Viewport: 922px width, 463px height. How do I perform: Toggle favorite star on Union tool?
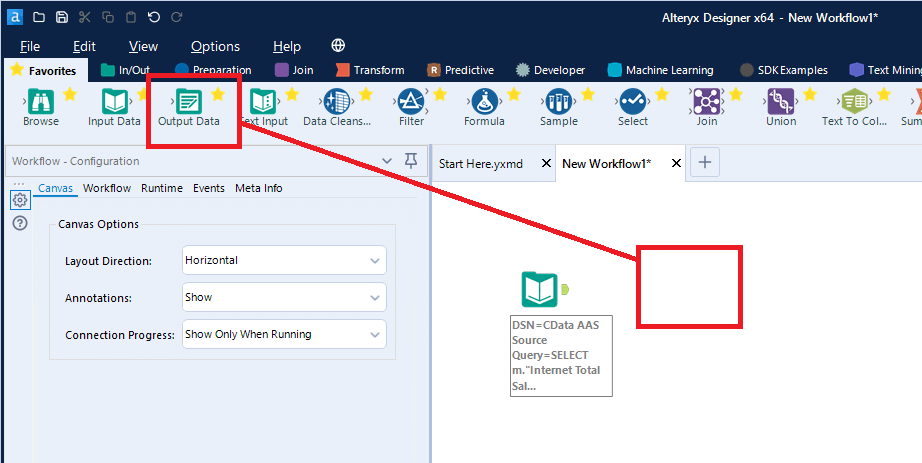(x=810, y=94)
